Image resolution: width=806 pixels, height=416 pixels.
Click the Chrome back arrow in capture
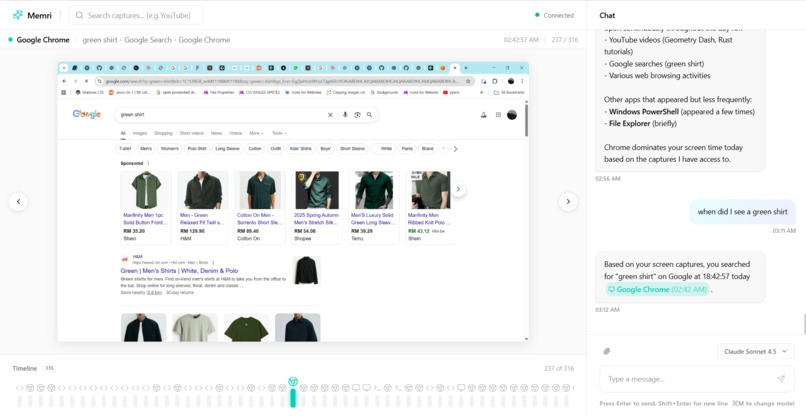click(64, 81)
